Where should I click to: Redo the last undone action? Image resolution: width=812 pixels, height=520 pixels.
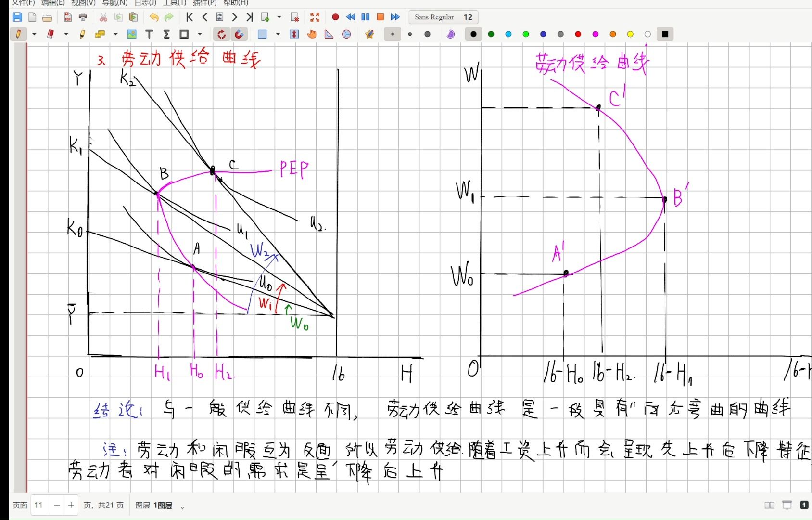169,17
